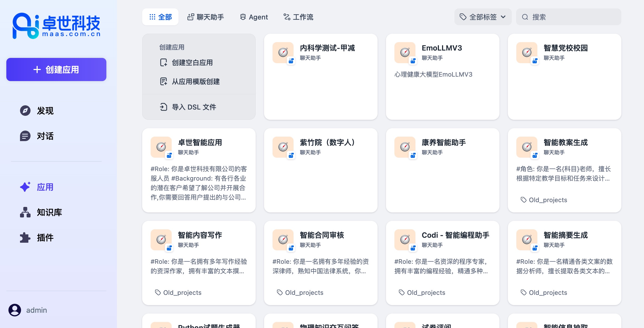This screenshot has width=644, height=328.
Task: Click the admin user avatar icon
Action: click(x=15, y=310)
